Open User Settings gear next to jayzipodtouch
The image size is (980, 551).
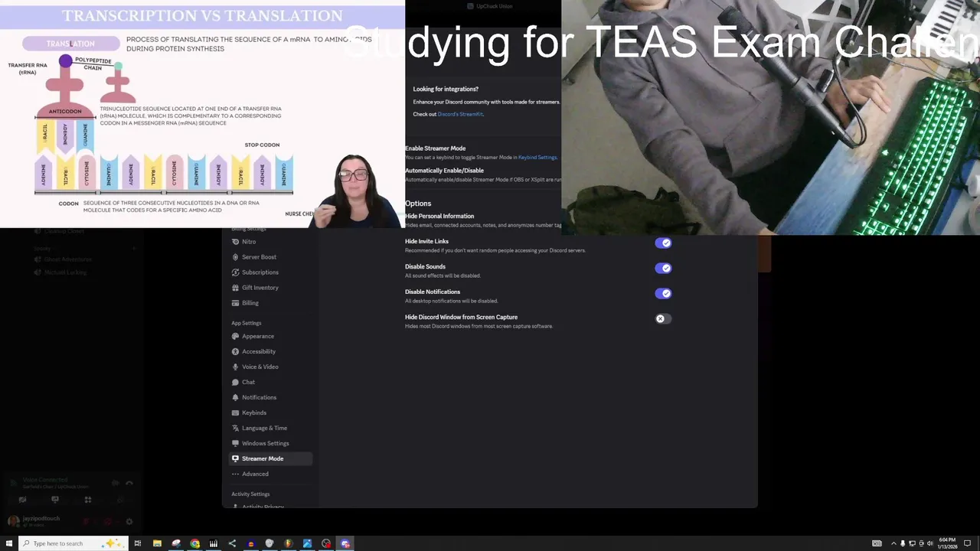point(129,521)
